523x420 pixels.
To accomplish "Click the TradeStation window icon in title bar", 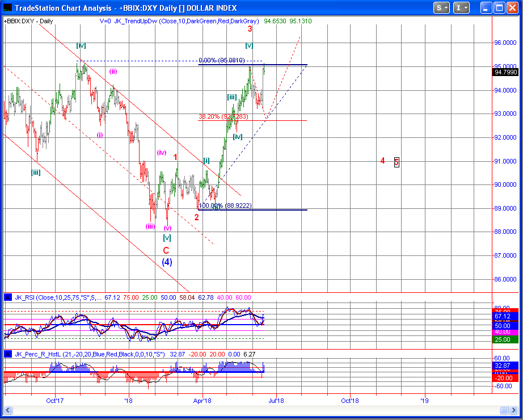I will point(7,8).
